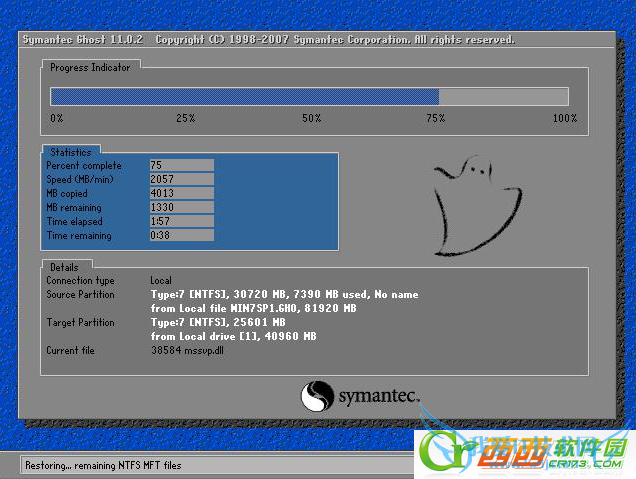Click the Time elapsed label
636x479 pixels.
(x=75, y=221)
